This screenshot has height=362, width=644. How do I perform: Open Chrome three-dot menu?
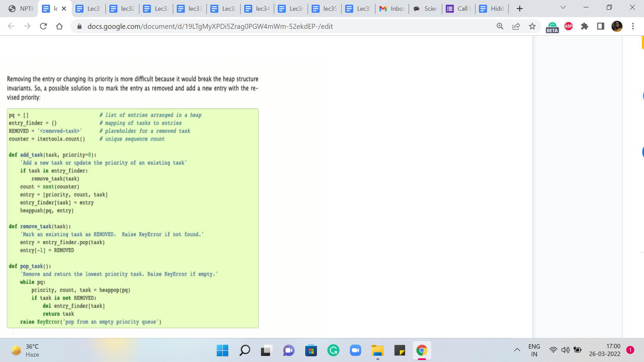tap(633, 26)
